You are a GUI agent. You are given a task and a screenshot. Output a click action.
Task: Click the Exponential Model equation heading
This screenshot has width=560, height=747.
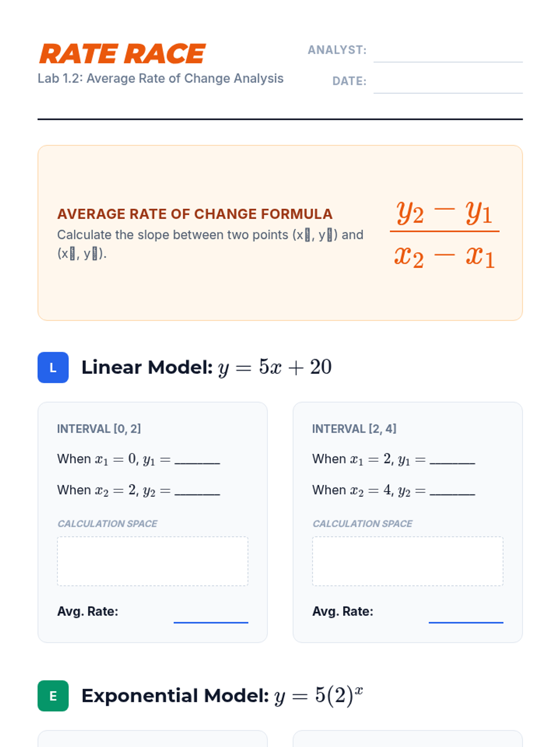coord(222,696)
